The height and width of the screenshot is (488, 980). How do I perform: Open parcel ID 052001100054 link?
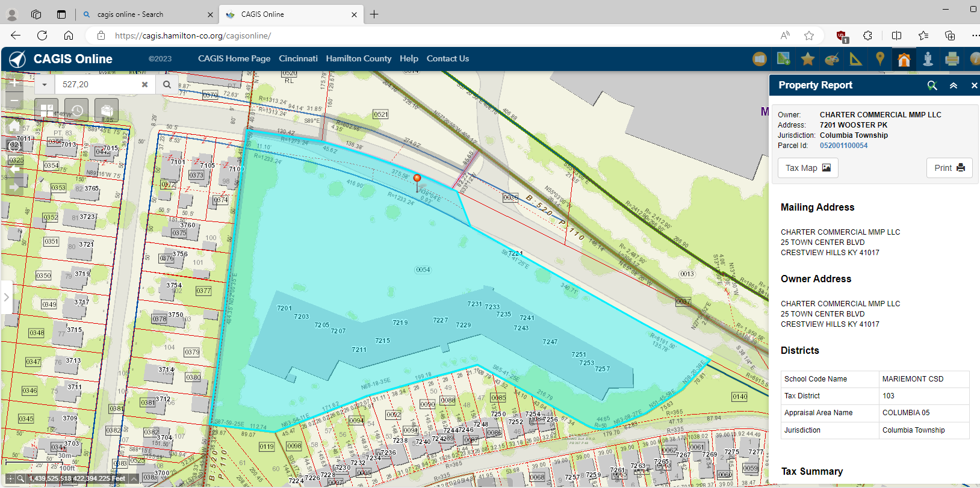[843, 146]
